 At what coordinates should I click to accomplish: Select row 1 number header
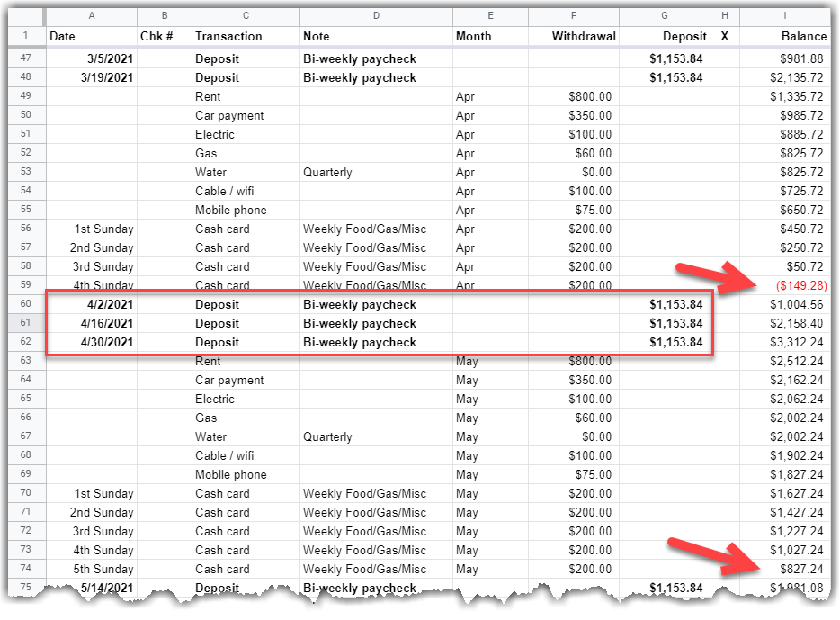click(x=25, y=36)
